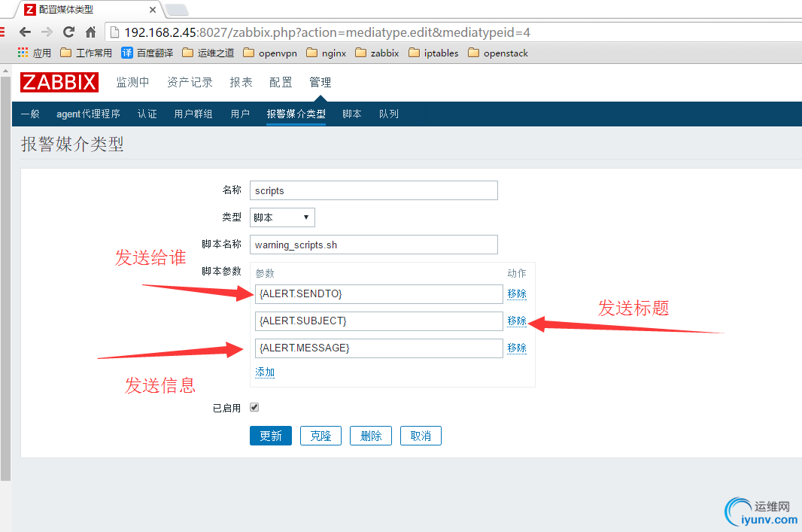Screen dimensions: 802x532
Task: Switch to the agent代理程序 submenu tab
Action: (x=88, y=114)
